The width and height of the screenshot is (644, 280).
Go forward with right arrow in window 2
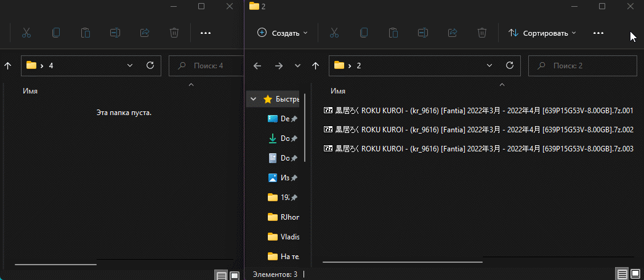[279, 66]
